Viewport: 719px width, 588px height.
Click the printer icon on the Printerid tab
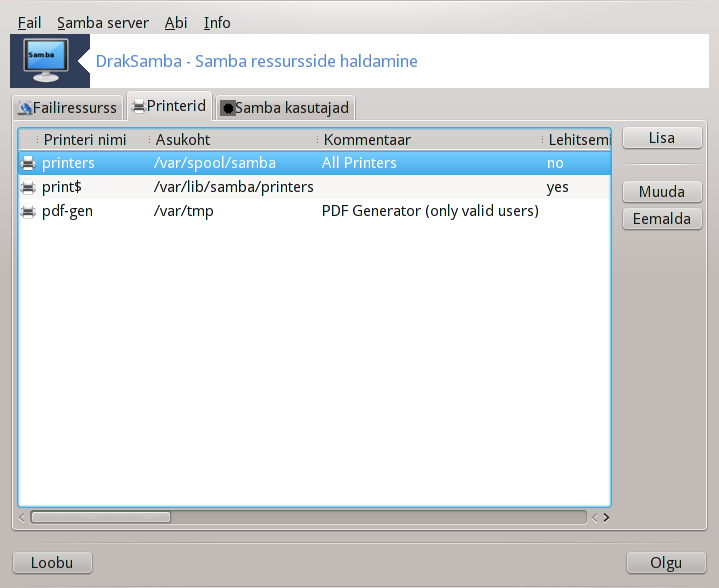[x=138, y=106]
